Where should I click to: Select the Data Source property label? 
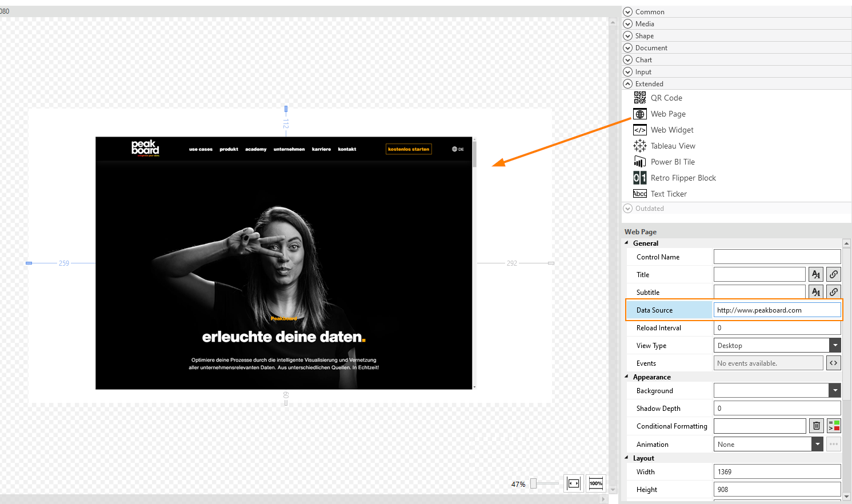click(654, 310)
